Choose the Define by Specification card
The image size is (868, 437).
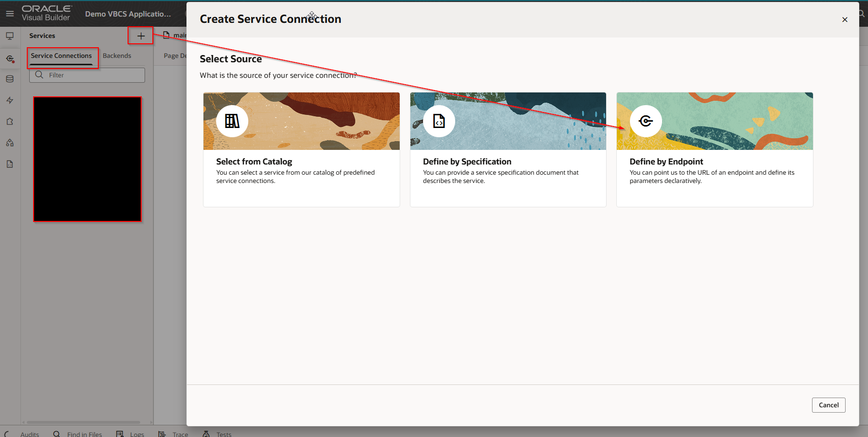coord(508,149)
